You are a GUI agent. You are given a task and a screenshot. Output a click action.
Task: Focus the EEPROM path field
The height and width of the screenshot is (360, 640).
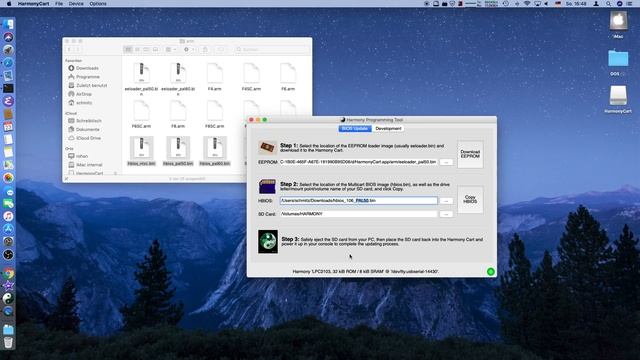(358, 162)
